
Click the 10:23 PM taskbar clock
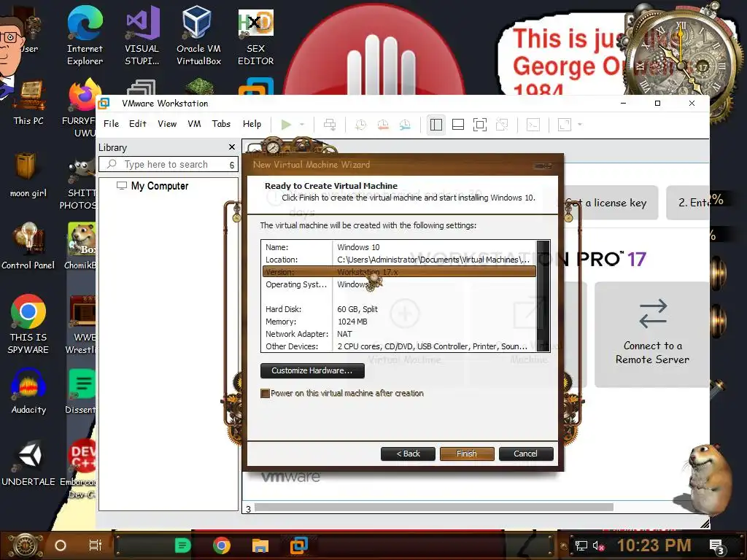[654, 545]
